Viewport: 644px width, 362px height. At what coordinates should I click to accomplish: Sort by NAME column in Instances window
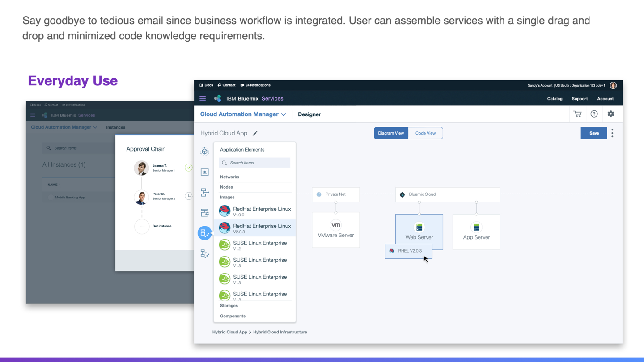tap(54, 185)
